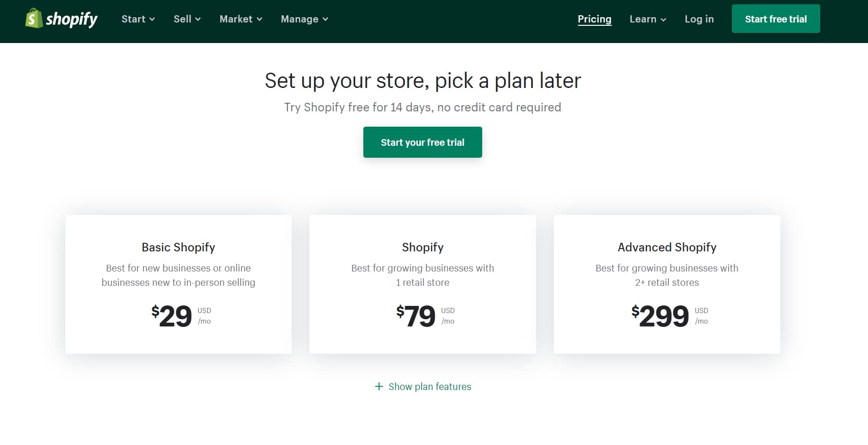
Task: Select the Pricing menu item
Action: click(x=594, y=19)
